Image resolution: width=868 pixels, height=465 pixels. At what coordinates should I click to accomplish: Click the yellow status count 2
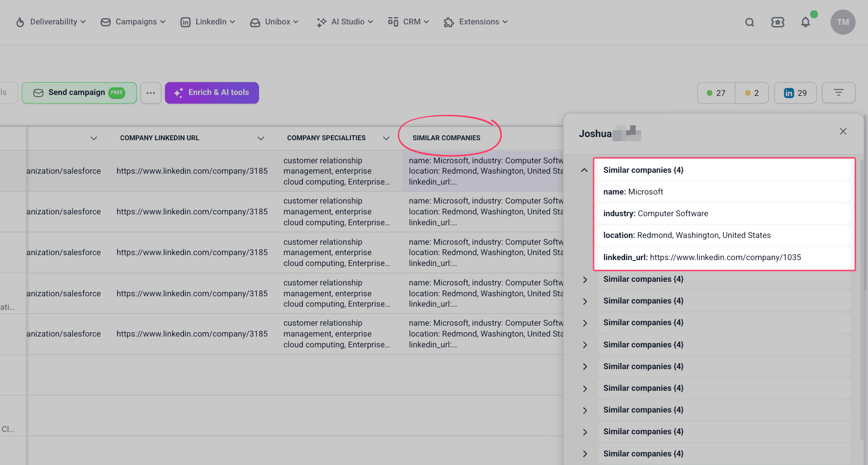click(x=752, y=93)
